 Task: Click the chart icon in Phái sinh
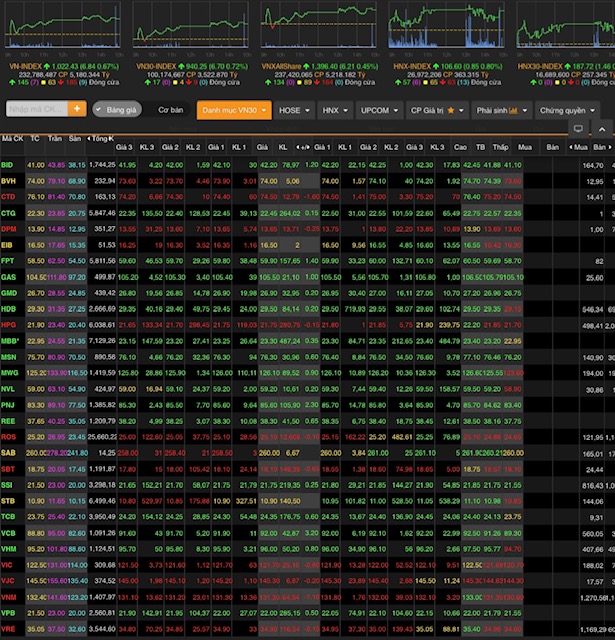point(512,109)
